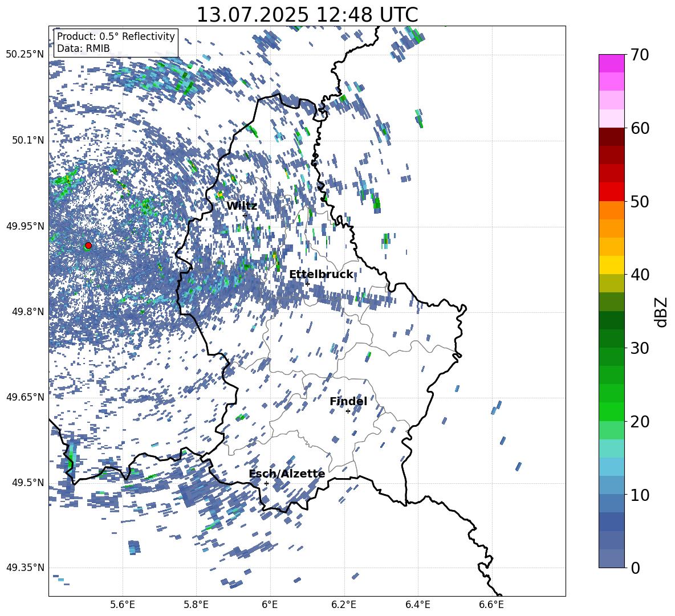675x616 pixels.
Task: Click the colorbar tick value 10
Action: [639, 495]
